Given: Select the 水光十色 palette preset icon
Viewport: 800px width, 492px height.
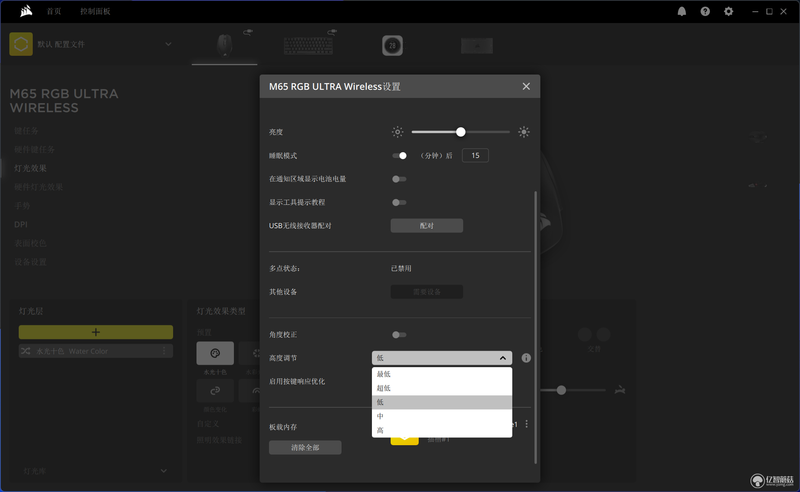Looking at the screenshot, I should click(x=215, y=353).
